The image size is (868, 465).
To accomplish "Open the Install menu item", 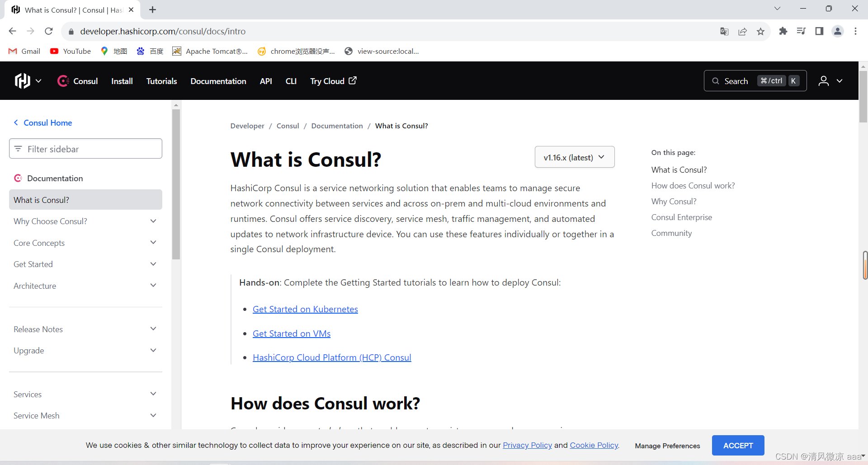I will pyautogui.click(x=122, y=81).
